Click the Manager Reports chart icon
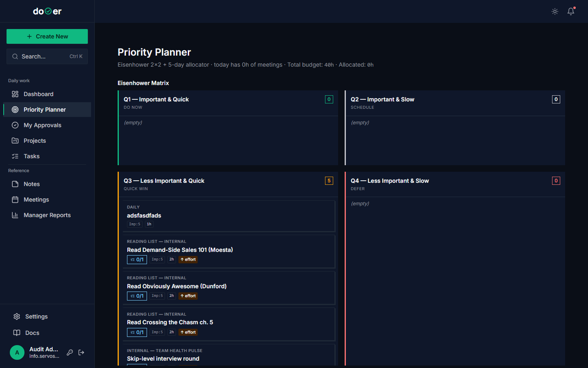 [x=15, y=215]
